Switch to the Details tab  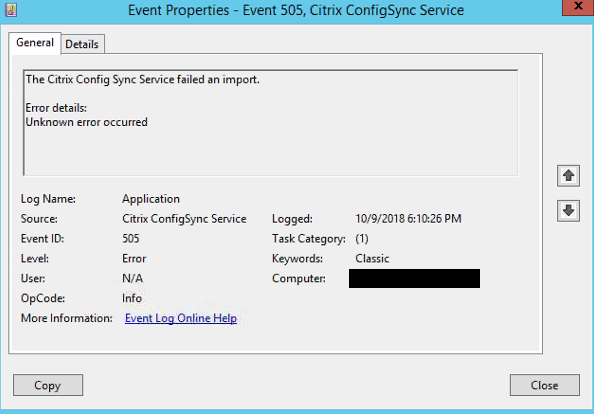click(x=82, y=44)
